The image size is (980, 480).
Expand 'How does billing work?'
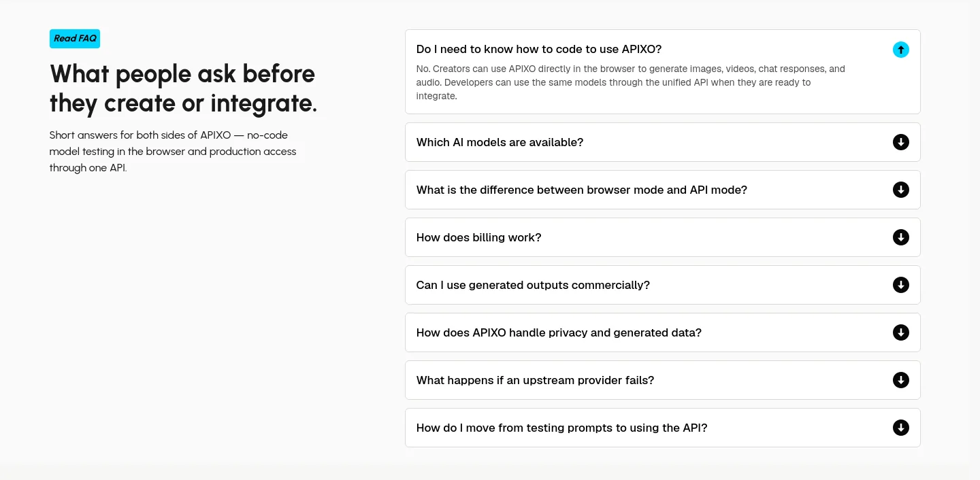662,237
